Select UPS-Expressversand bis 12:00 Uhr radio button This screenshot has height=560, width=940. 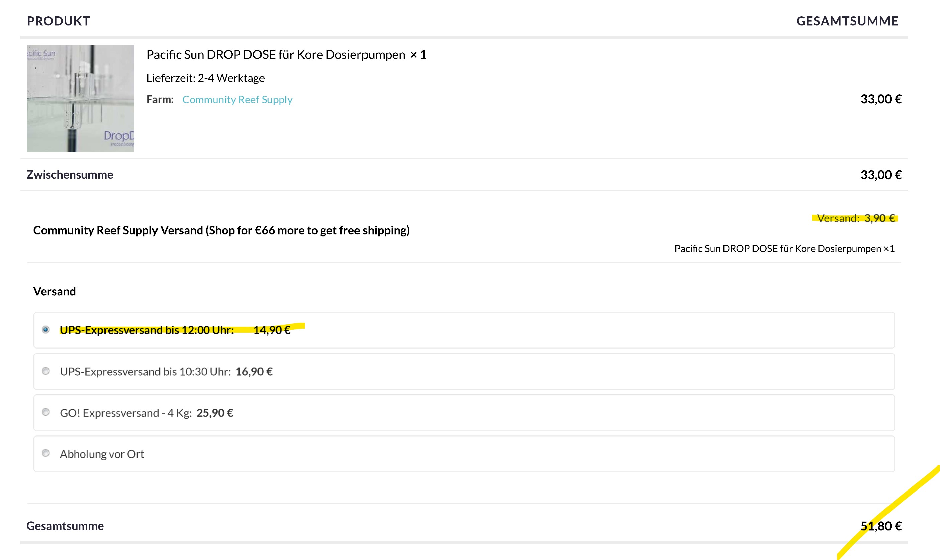(x=46, y=330)
